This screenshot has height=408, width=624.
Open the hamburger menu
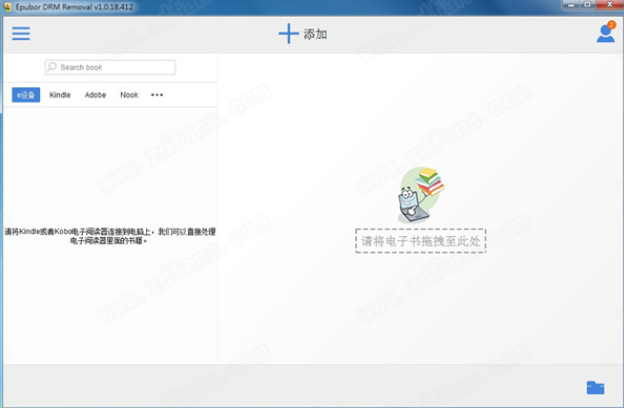point(21,33)
